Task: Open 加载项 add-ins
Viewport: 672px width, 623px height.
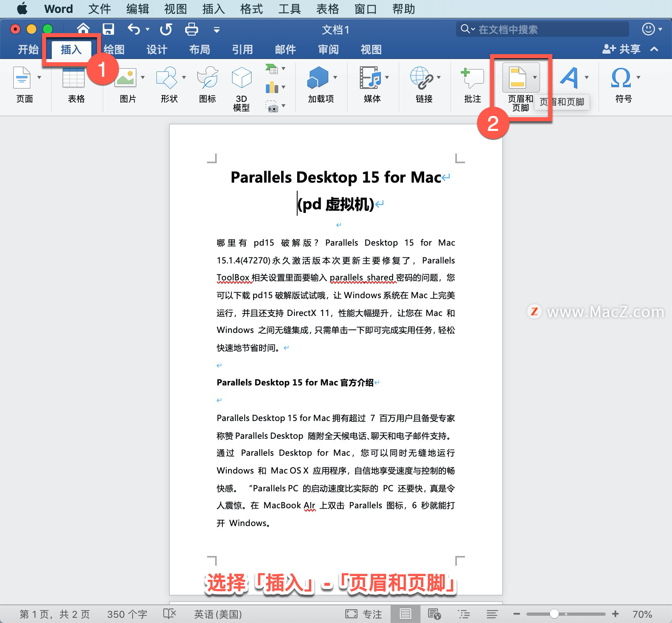Action: click(x=318, y=78)
